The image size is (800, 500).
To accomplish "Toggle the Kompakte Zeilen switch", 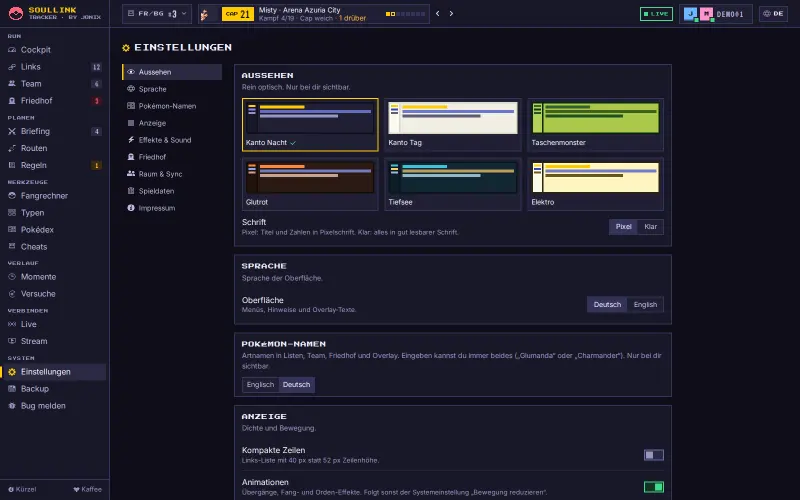I will coord(654,455).
